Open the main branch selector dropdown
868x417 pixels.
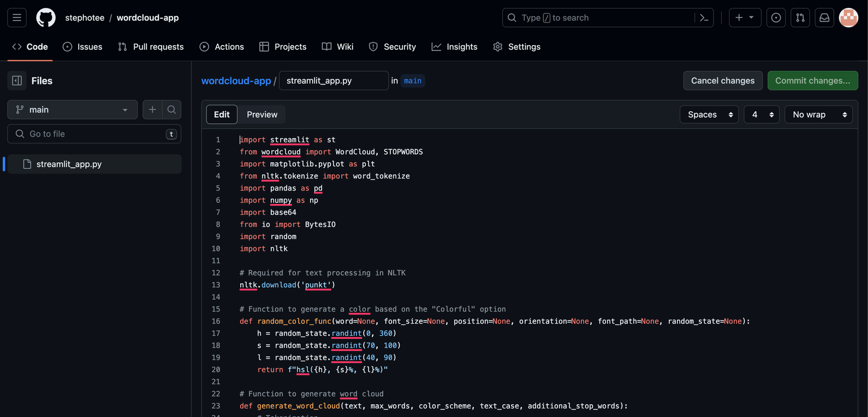click(72, 109)
